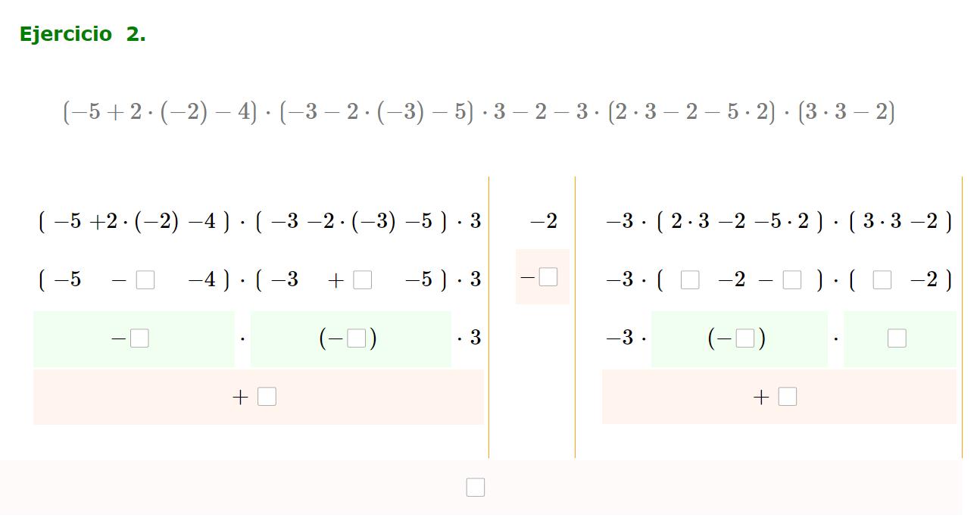
Task: Focus the answer box under the middle −2
Action: [548, 277]
